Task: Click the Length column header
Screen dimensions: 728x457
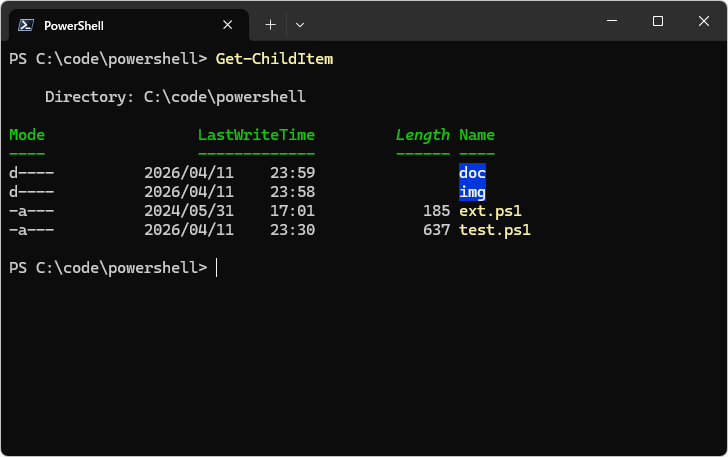Action: [x=422, y=135]
